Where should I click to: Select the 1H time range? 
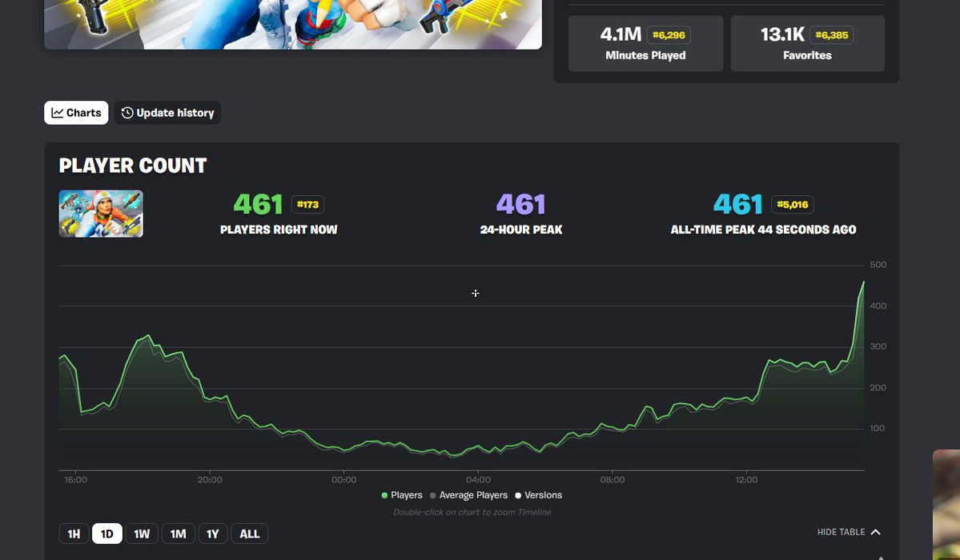pyautogui.click(x=74, y=534)
